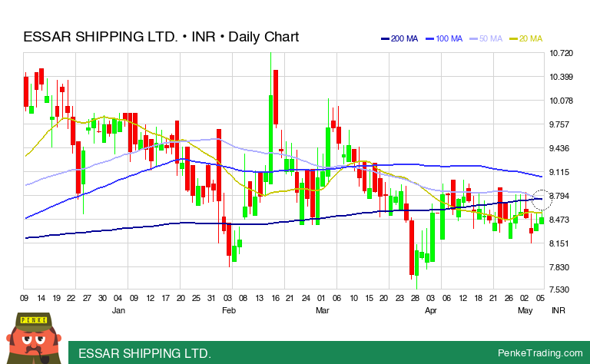Click the 10.720 price axis label
The height and width of the screenshot is (364, 590).
pos(561,53)
